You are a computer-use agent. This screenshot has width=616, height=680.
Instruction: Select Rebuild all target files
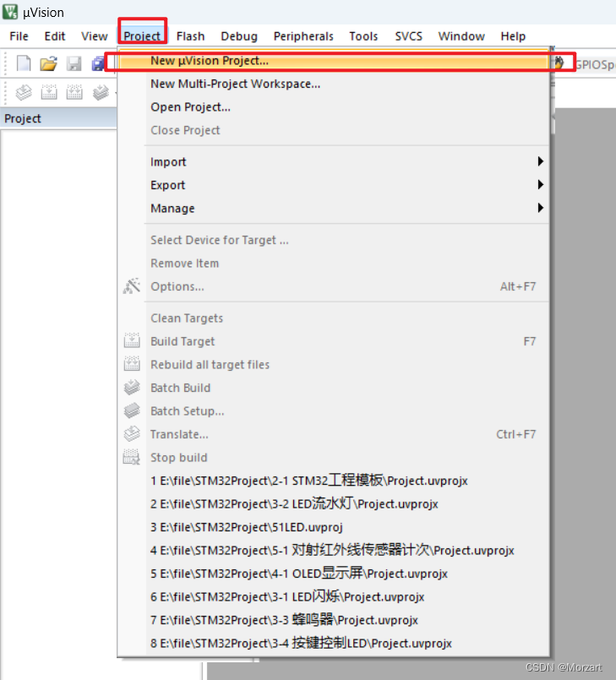[x=333, y=364]
